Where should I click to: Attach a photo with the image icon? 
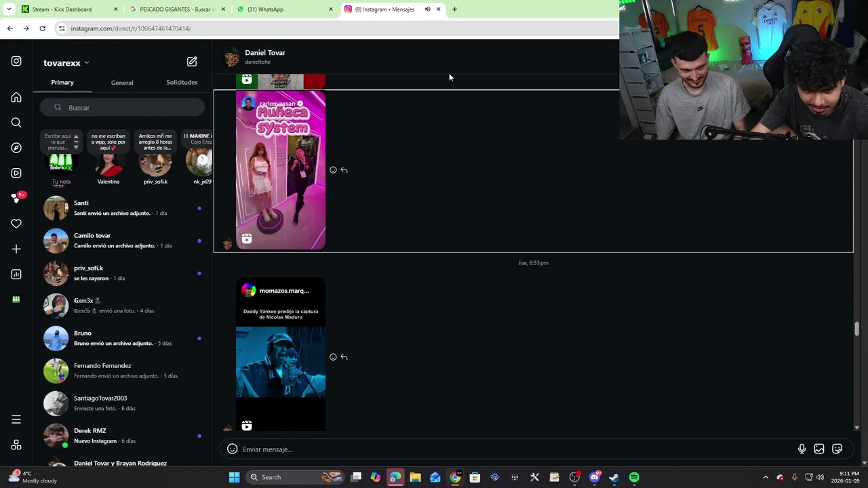click(819, 449)
